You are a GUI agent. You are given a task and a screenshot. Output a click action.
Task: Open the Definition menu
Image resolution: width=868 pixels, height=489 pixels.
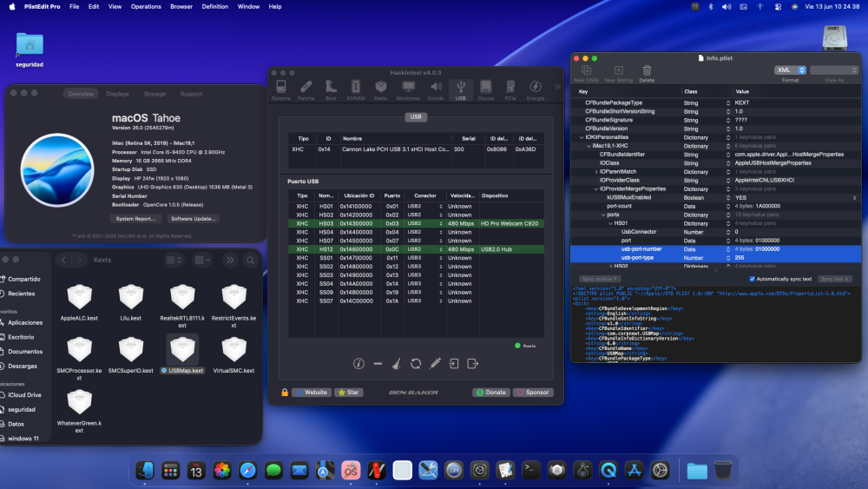[214, 7]
